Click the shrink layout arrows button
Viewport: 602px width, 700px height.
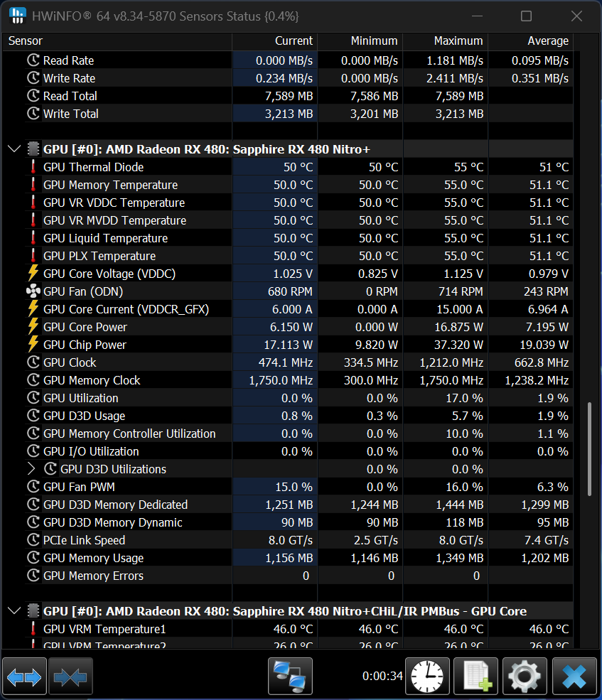(70, 677)
